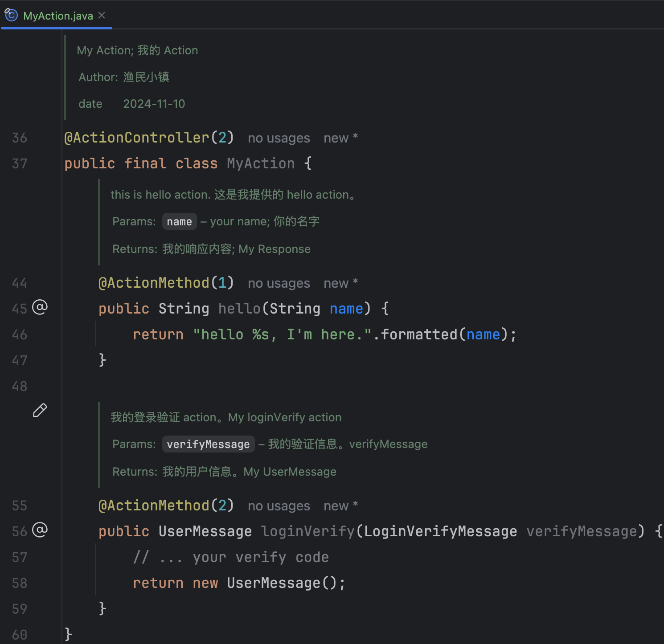Viewport: 664px width, 644px height.
Task: Click the formatted method call
Action: click(419, 334)
